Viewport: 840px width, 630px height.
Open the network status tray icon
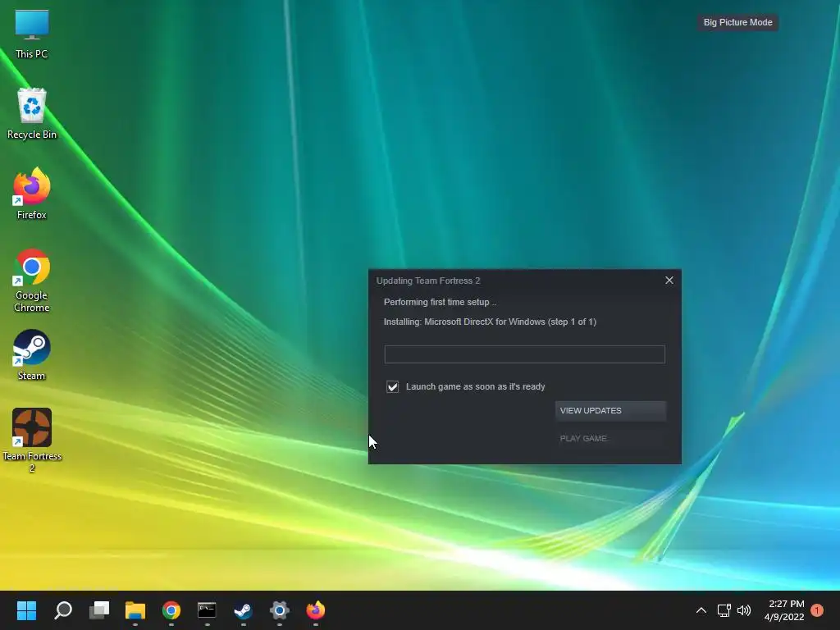[x=724, y=610]
